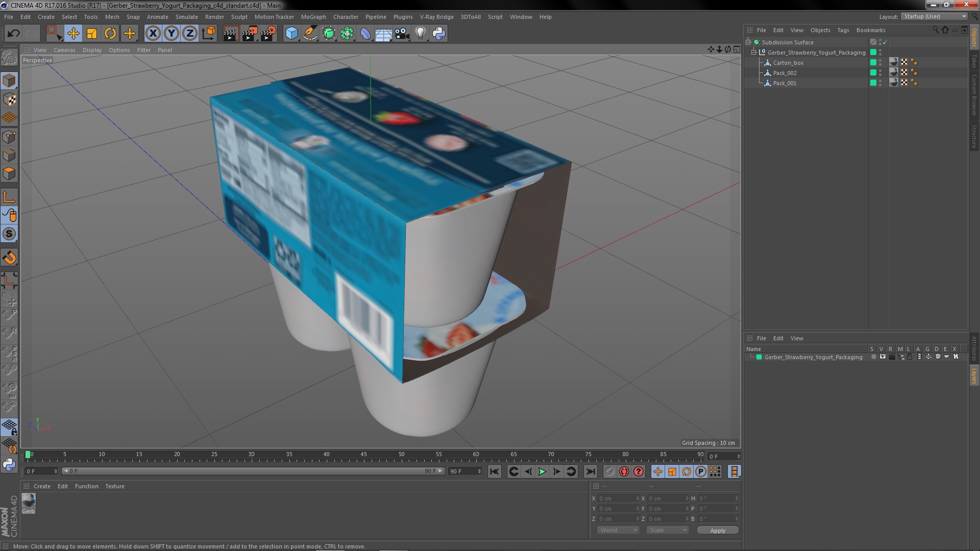Viewport: 980px width, 551px height.
Task: Open the Render menu
Action: [214, 17]
